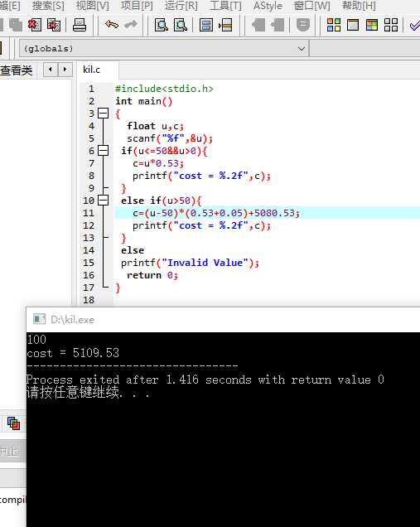Viewport: 420px width, 527px height.
Task: Click the 'else if(u>50){' line
Action: [x=162, y=201]
